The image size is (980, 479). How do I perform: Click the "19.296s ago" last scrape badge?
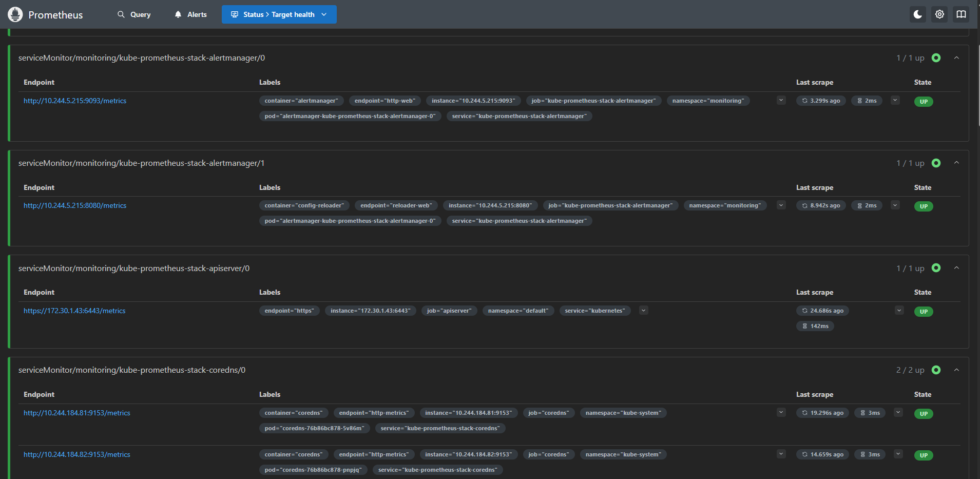tap(823, 413)
